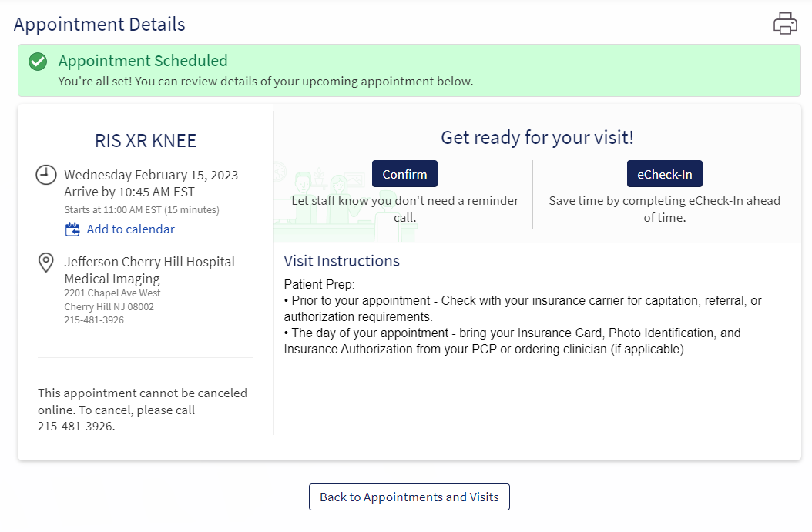Open the Add to calendar link
Viewport: 812px width, 532px height.
[130, 229]
